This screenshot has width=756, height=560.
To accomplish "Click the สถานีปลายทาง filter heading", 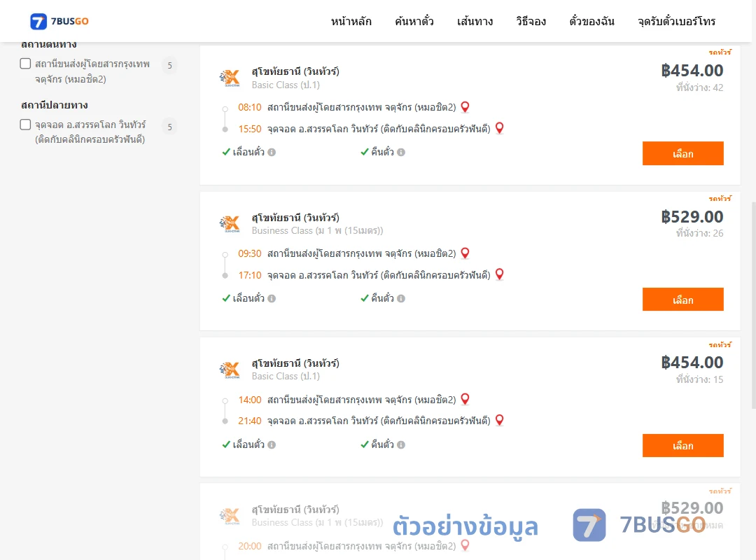I will click(x=55, y=105).
